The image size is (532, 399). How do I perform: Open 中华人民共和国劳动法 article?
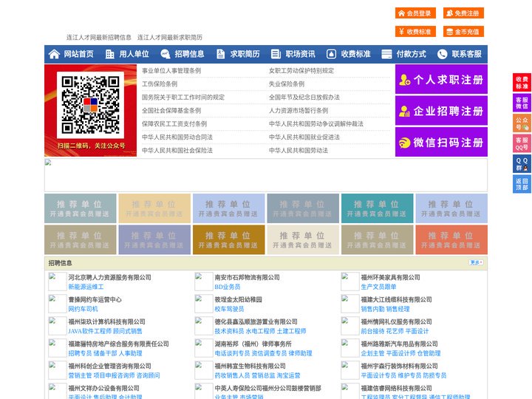tap(299, 150)
